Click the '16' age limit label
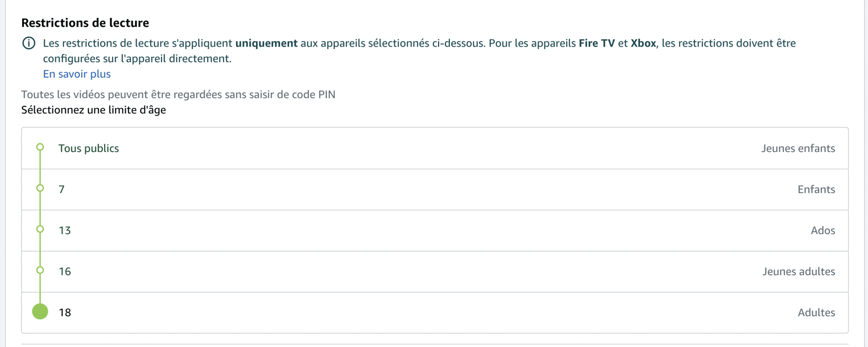The width and height of the screenshot is (868, 347). 64,272
